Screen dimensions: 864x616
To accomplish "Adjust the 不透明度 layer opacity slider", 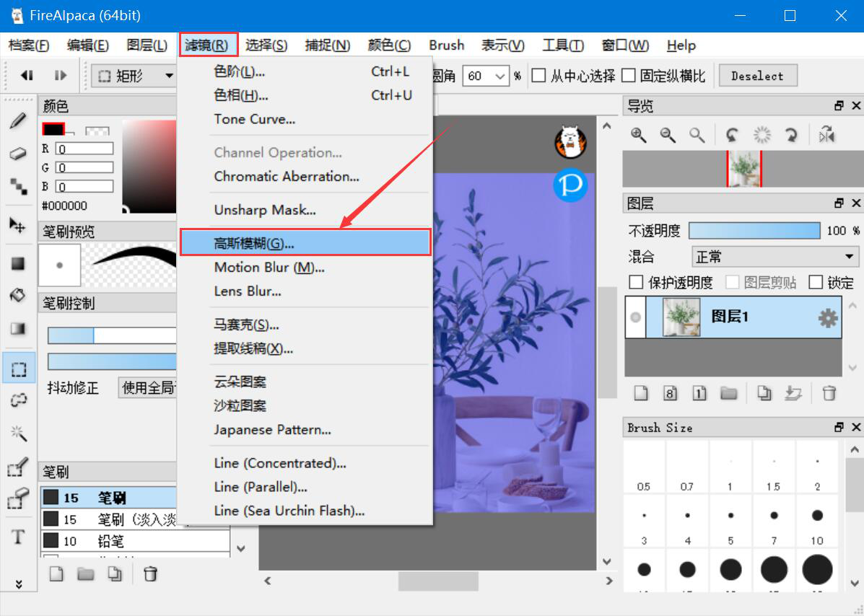I will [x=754, y=231].
